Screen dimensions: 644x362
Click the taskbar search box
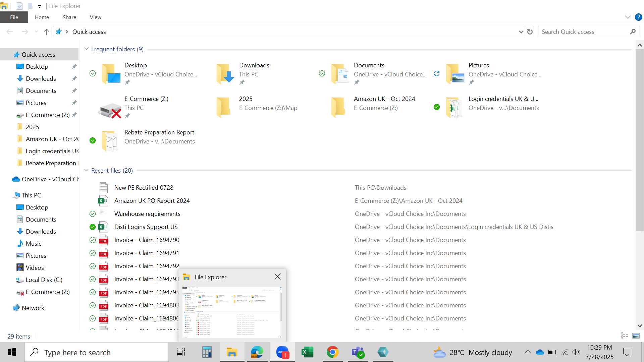click(x=97, y=352)
